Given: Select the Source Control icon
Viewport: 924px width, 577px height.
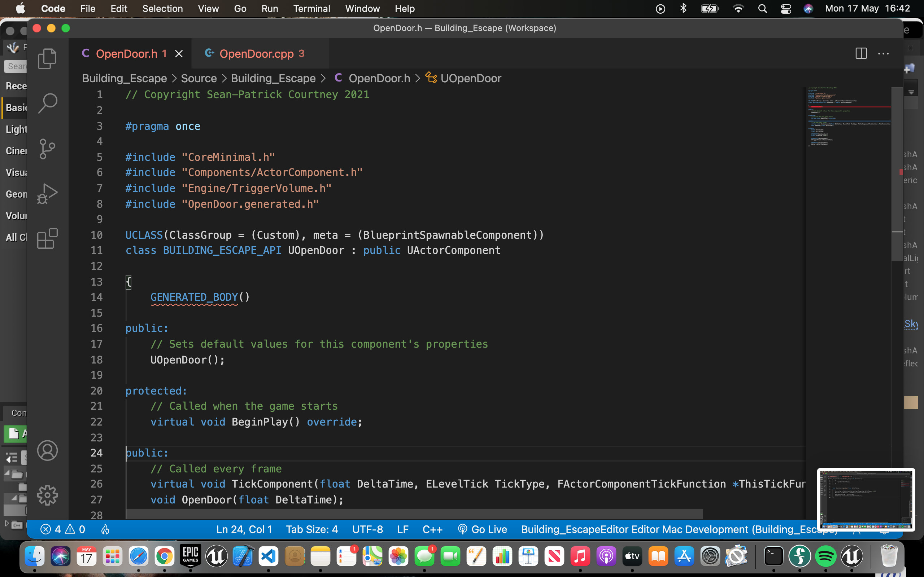Looking at the screenshot, I should pyautogui.click(x=47, y=149).
